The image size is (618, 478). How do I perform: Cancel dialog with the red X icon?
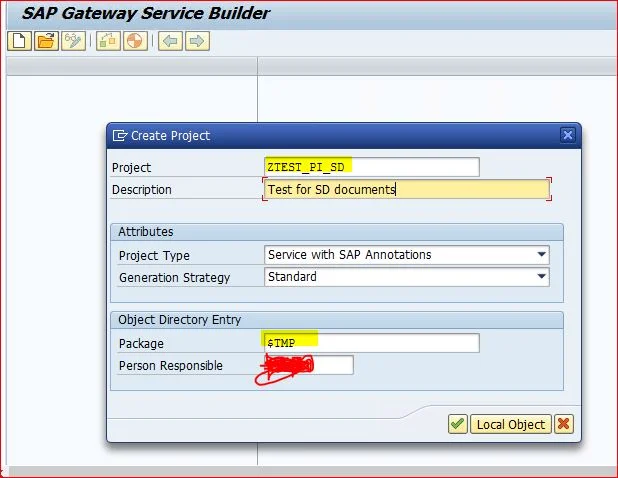point(564,424)
